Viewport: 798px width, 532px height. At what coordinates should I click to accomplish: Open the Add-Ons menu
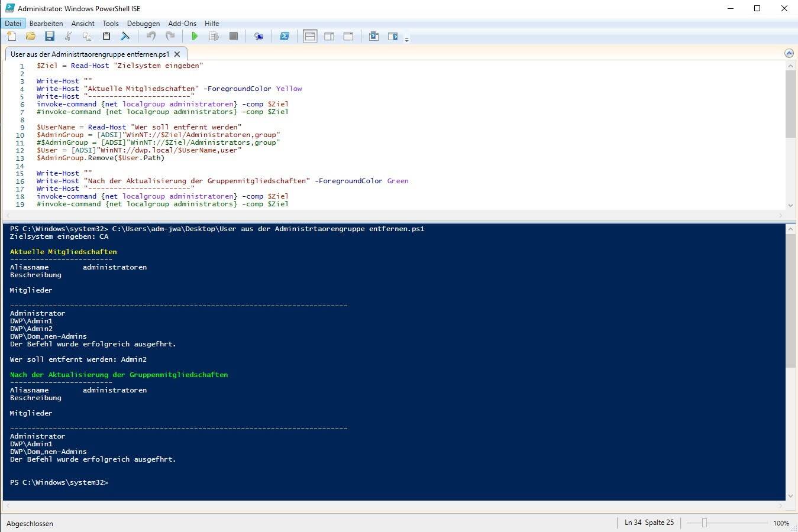[x=182, y=24]
